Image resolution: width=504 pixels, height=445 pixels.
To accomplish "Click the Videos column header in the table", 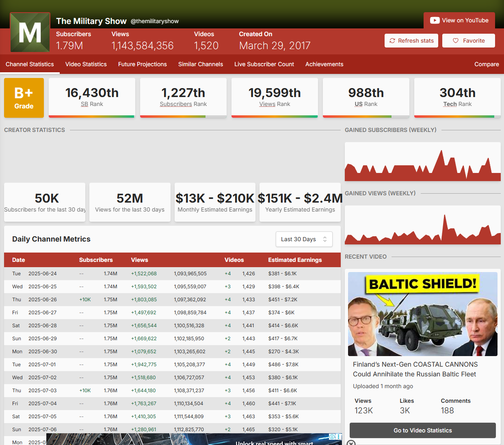I will tap(234, 260).
